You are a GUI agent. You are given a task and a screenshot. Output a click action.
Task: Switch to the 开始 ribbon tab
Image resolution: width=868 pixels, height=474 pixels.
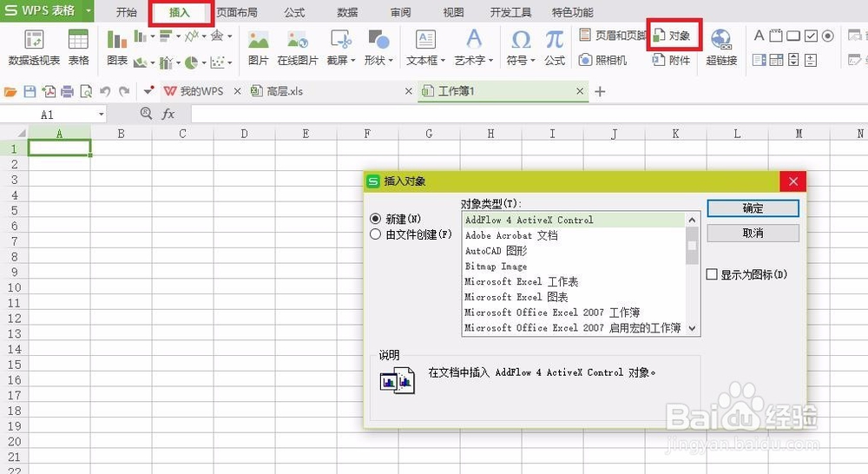[x=126, y=12]
